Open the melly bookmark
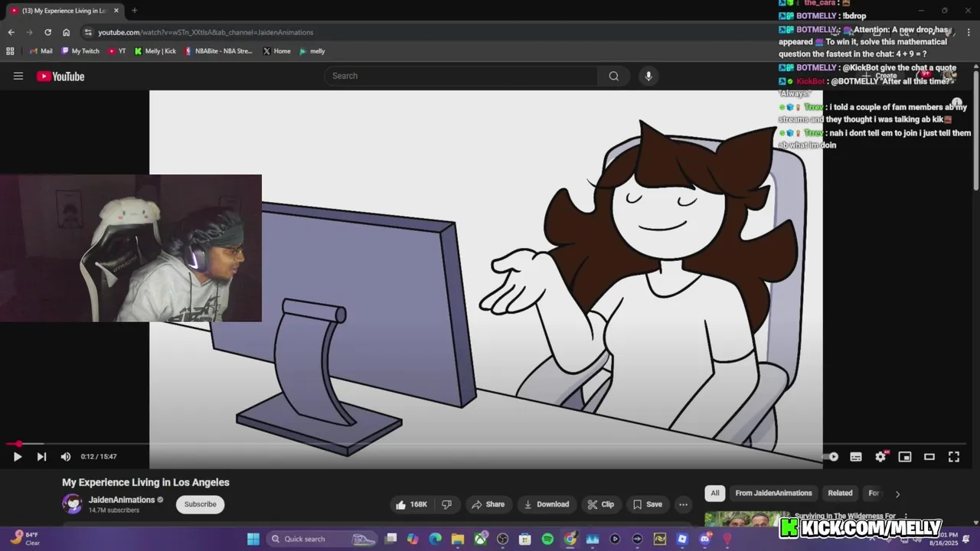This screenshot has width=980, height=551. coord(312,51)
